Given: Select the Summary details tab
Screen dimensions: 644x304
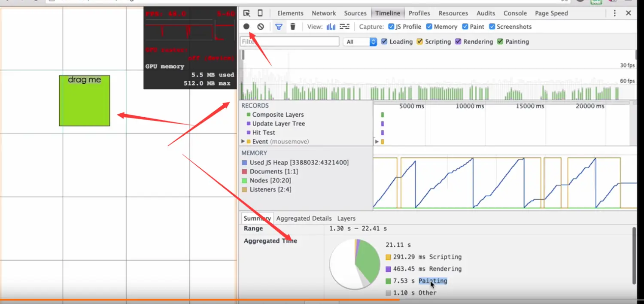Looking at the screenshot, I should [257, 218].
